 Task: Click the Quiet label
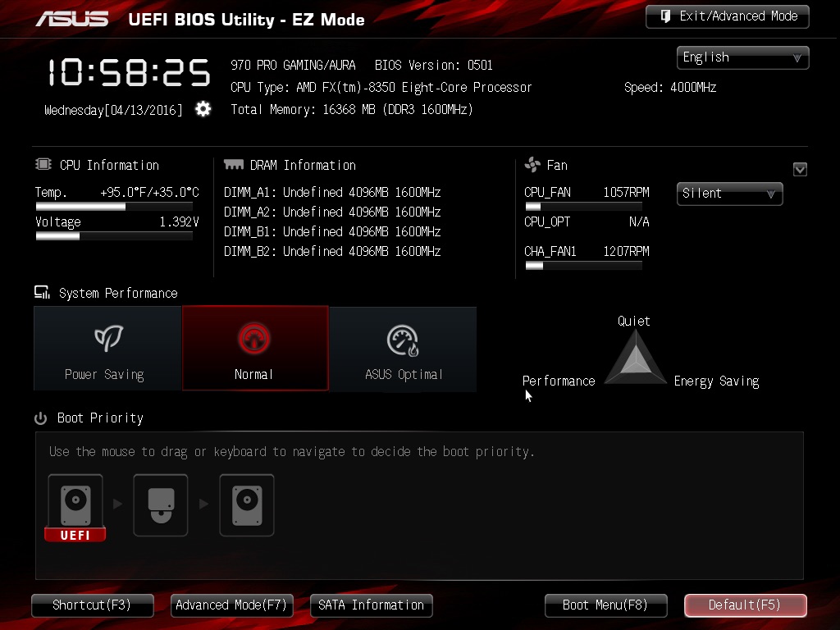coord(634,322)
